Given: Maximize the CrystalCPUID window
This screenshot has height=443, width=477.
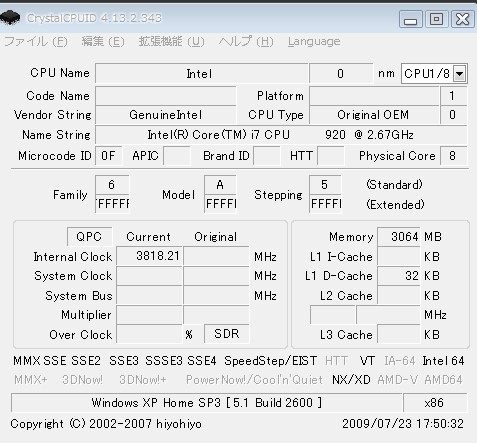Looking at the screenshot, I should tap(436, 19).
